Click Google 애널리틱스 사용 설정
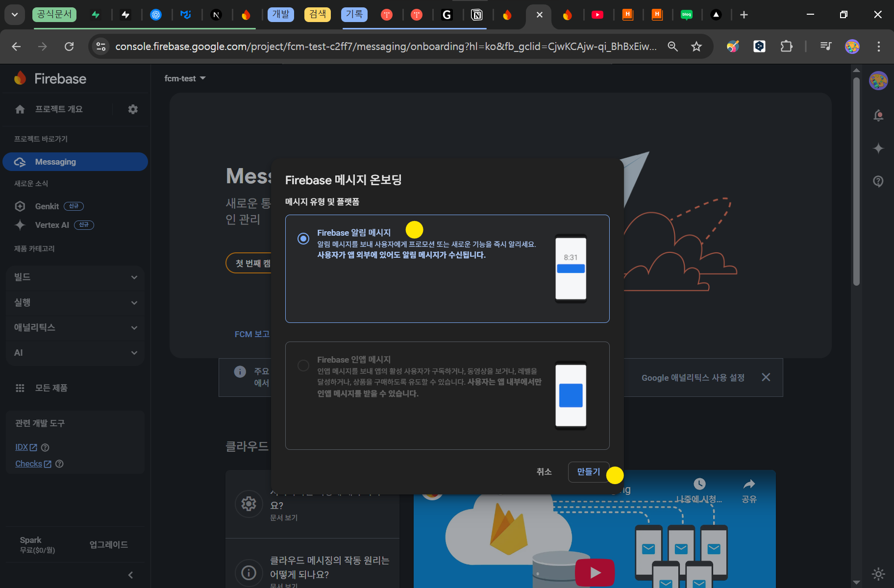This screenshot has height=588, width=894. tap(693, 378)
